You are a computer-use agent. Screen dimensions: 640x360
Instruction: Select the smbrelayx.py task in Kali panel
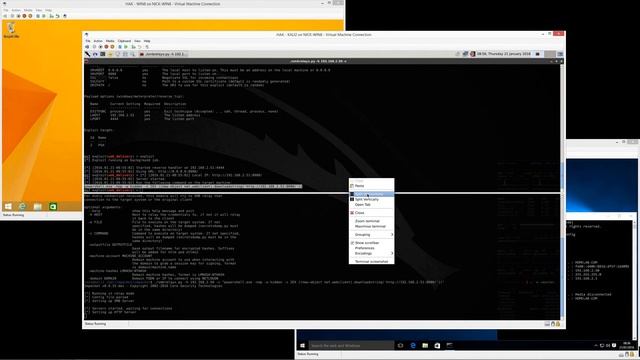[163, 54]
